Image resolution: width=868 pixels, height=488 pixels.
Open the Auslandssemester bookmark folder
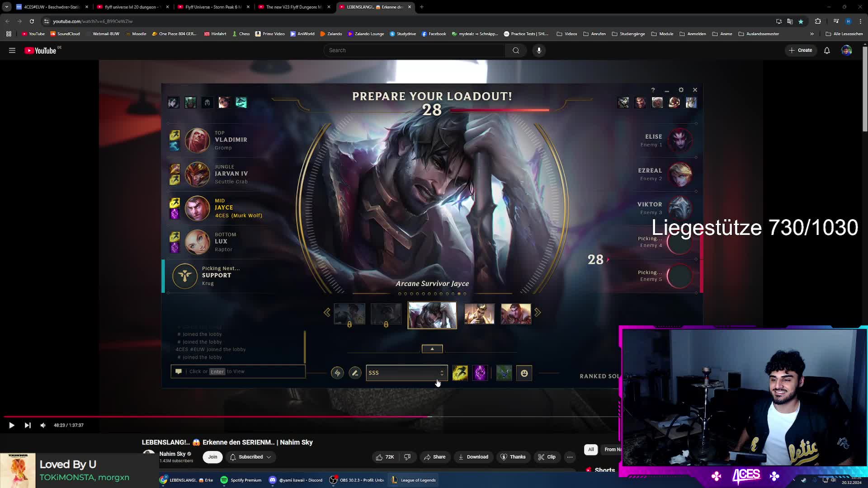(759, 34)
